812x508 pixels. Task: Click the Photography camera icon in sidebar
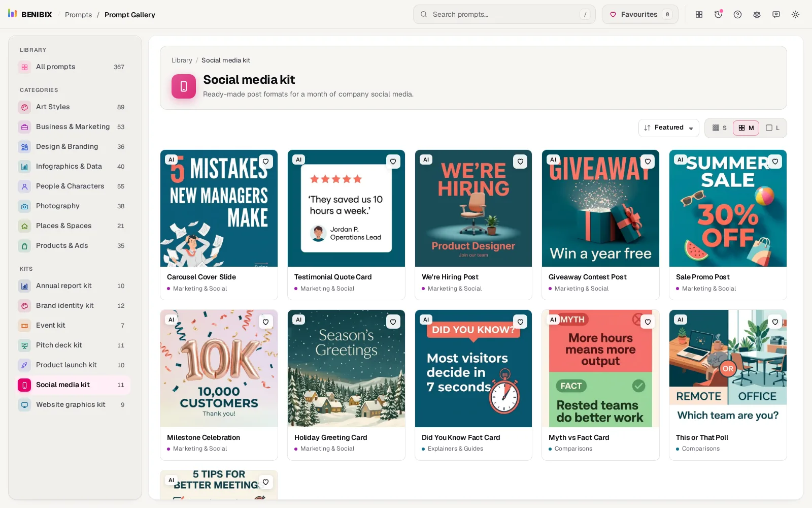point(24,206)
